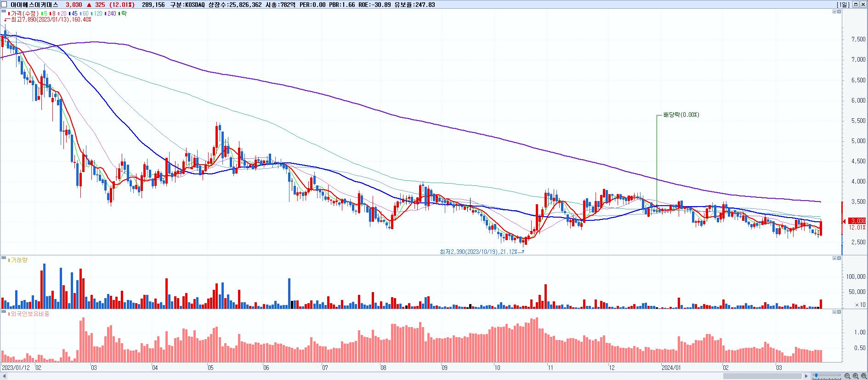Click the 7,500 price axis label
This screenshot has height=380, width=868.
click(858, 40)
